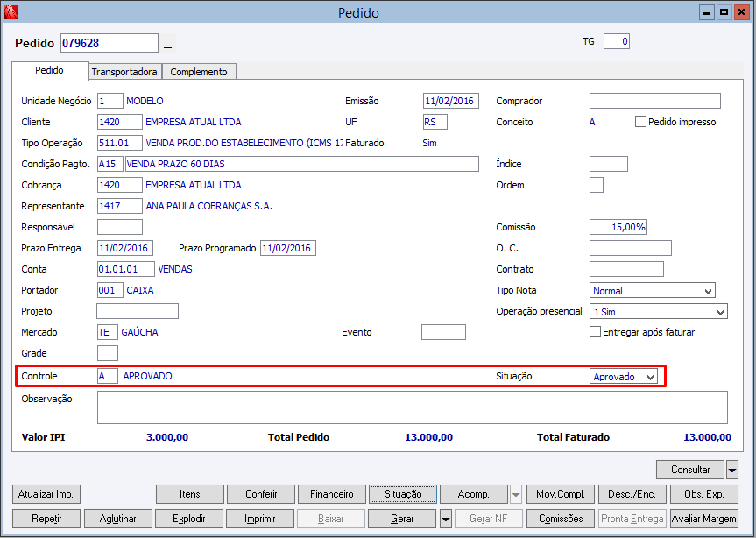Viewport: 756px width, 538px height.
Task: Toggle the Pedido impresso checkbox
Action: pyautogui.click(x=640, y=122)
